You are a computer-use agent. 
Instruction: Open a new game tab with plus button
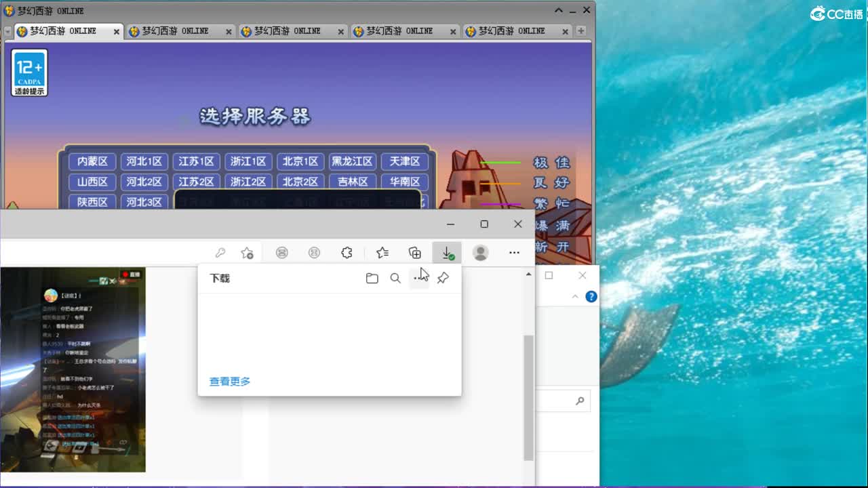581,30
